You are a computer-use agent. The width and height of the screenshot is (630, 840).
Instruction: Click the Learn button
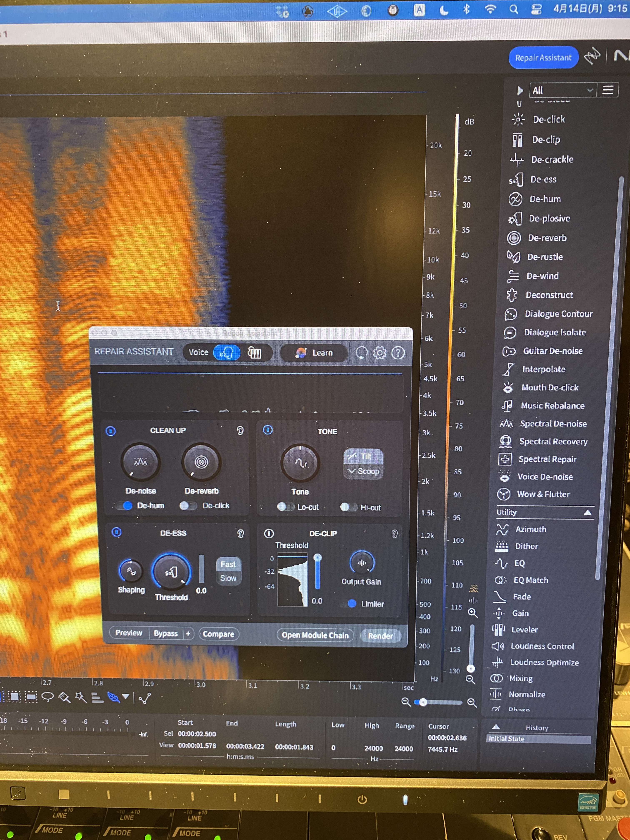(x=314, y=353)
